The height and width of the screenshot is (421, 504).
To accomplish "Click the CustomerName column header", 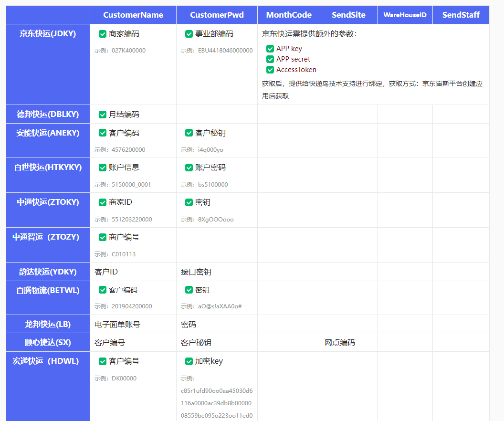I will (133, 15).
